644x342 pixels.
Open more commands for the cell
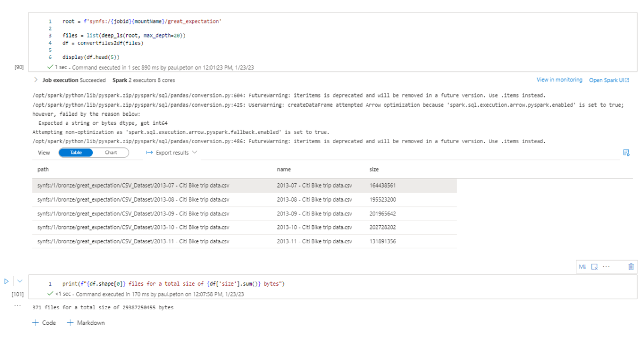click(606, 266)
